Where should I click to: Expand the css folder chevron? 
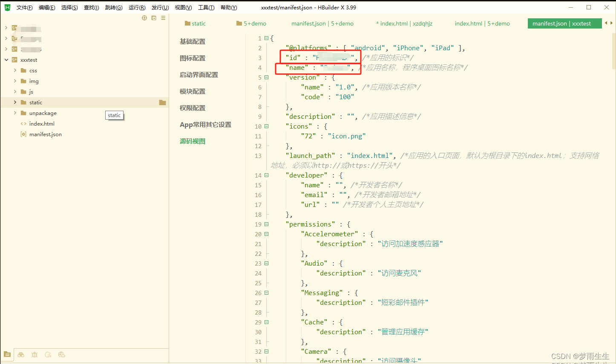coord(15,70)
